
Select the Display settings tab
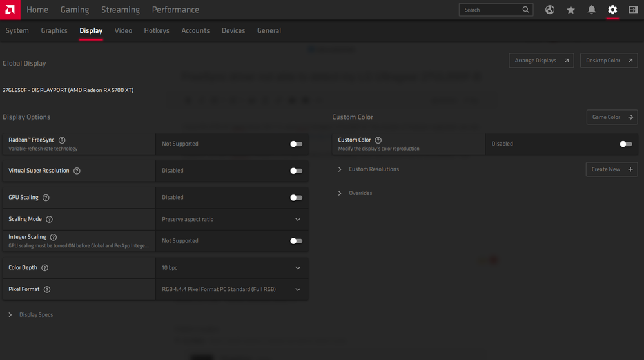click(x=91, y=30)
